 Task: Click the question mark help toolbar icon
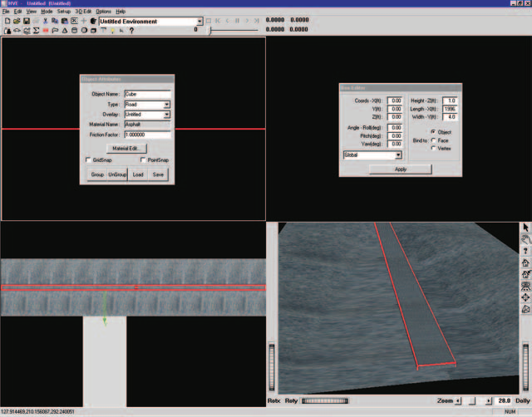click(x=131, y=31)
